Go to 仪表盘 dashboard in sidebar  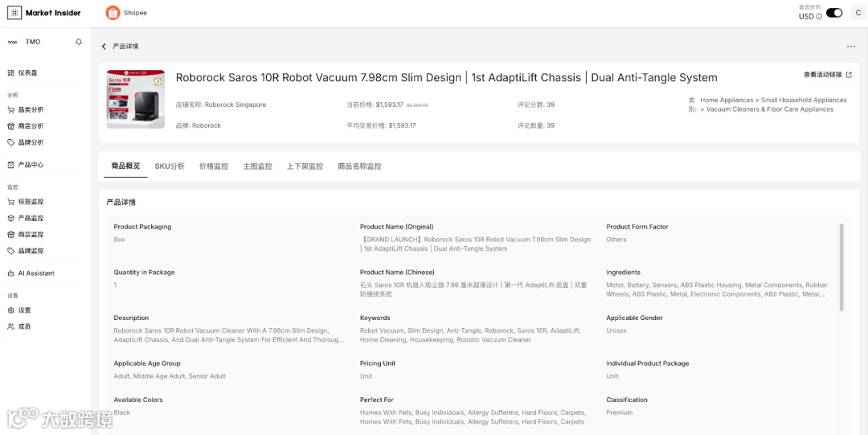[27, 73]
